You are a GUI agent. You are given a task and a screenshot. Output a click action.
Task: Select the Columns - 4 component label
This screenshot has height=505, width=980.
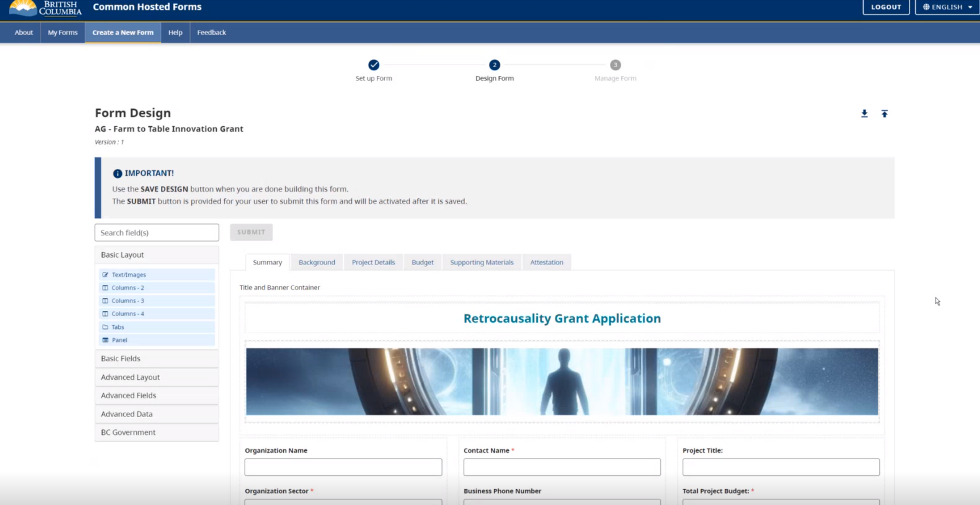[x=128, y=314]
